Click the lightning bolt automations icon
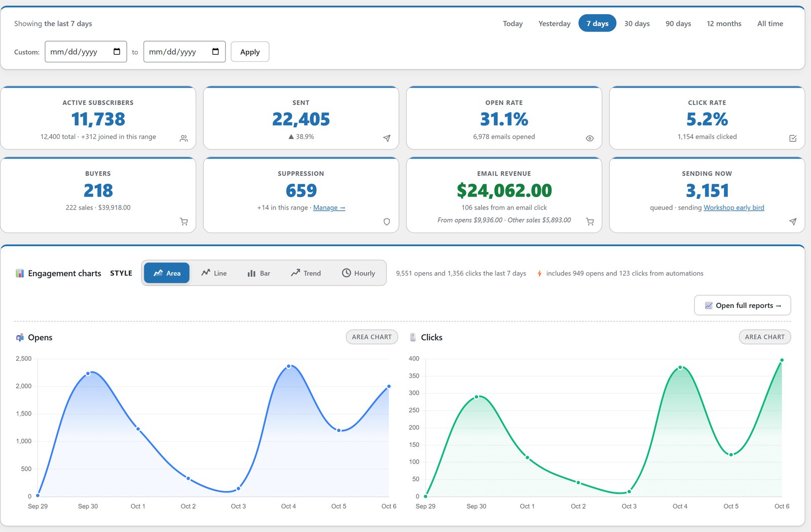This screenshot has width=811, height=532. [x=539, y=273]
